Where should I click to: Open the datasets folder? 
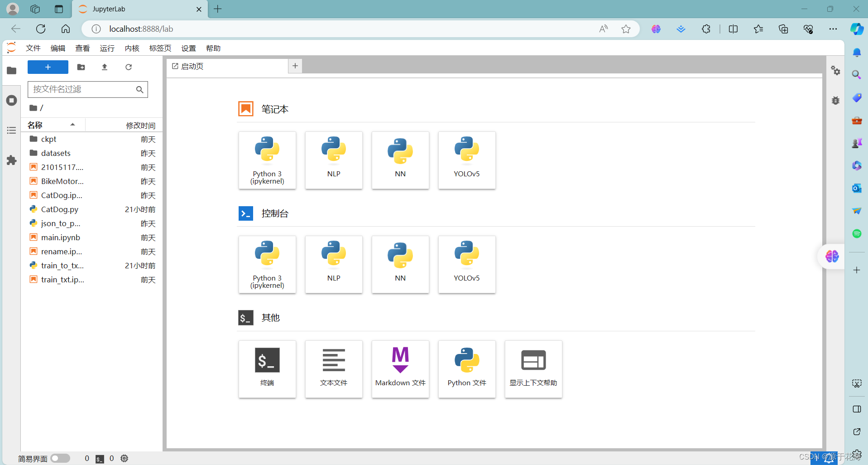pyautogui.click(x=92, y=153)
